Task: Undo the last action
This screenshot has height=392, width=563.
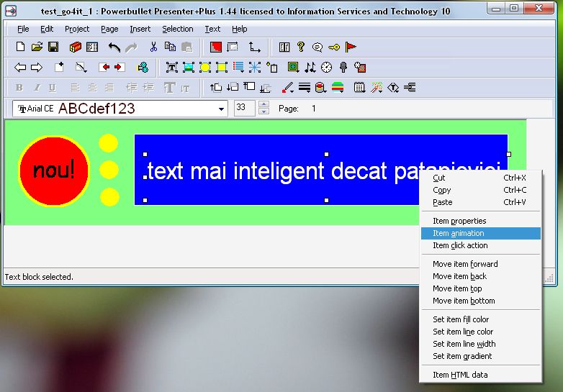Action: [x=114, y=47]
